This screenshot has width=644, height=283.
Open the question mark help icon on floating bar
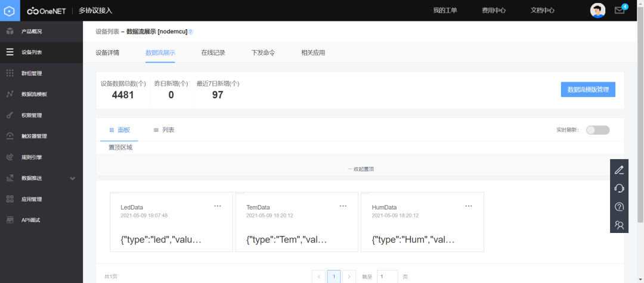click(x=620, y=207)
